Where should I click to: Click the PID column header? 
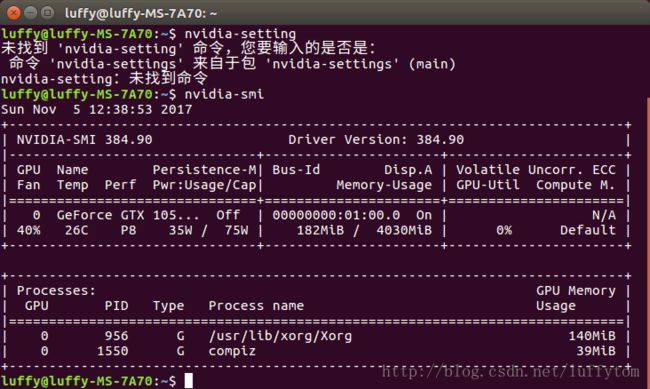click(116, 306)
